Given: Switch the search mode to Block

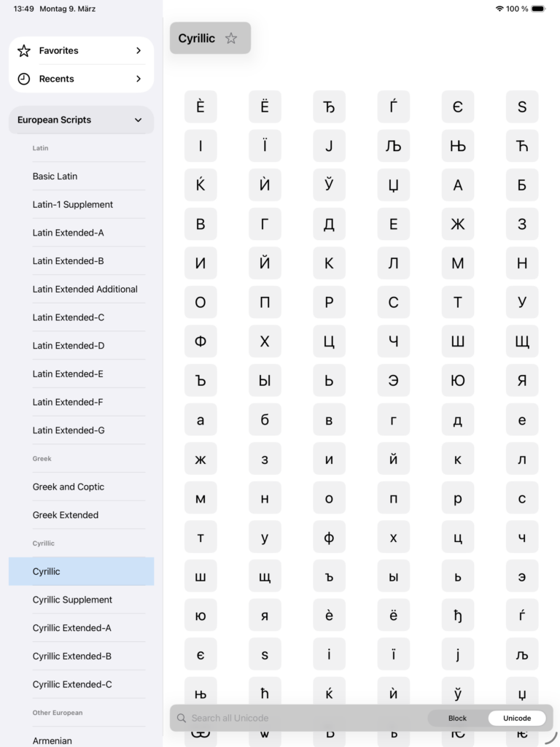Looking at the screenshot, I should [x=457, y=718].
